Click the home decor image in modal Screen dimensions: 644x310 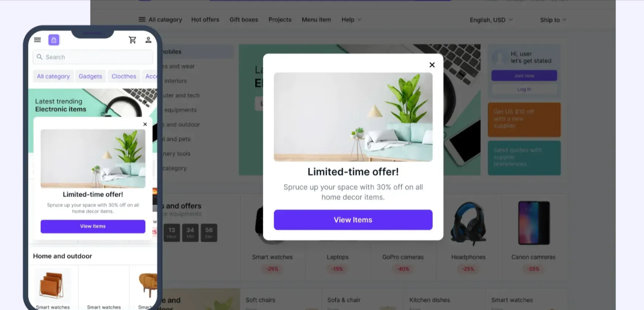353,117
